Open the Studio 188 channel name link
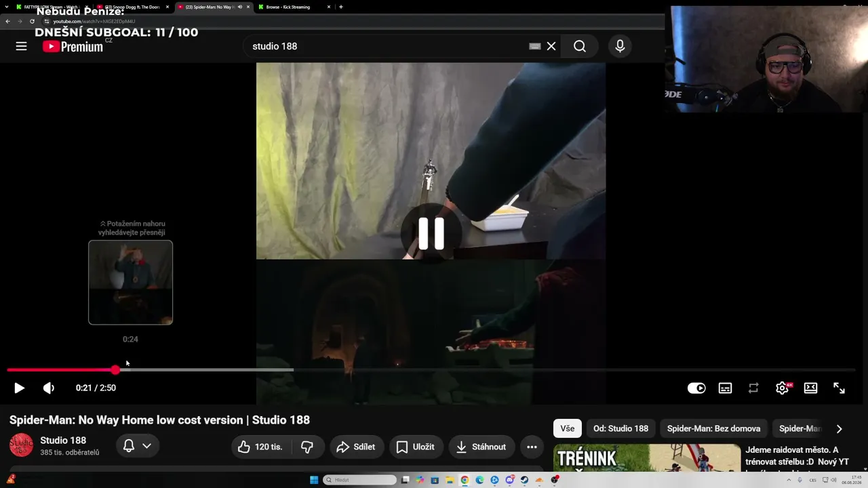The height and width of the screenshot is (488, 868). tap(63, 441)
